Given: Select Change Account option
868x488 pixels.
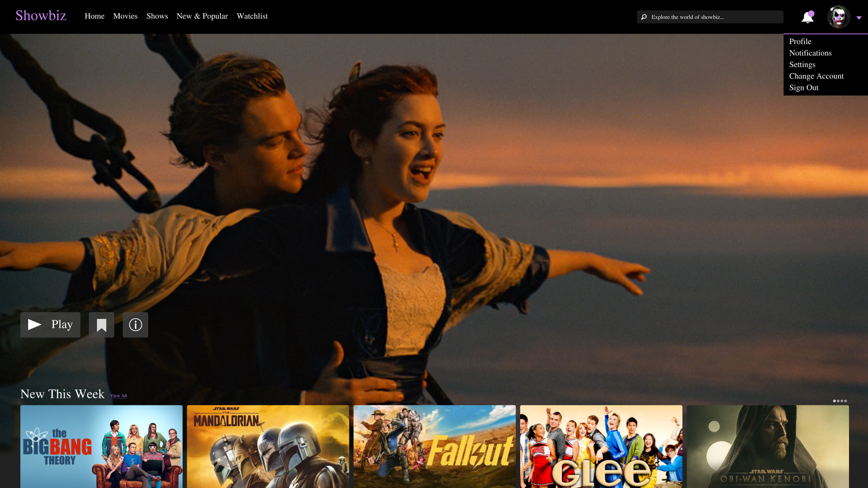Looking at the screenshot, I should pos(816,76).
